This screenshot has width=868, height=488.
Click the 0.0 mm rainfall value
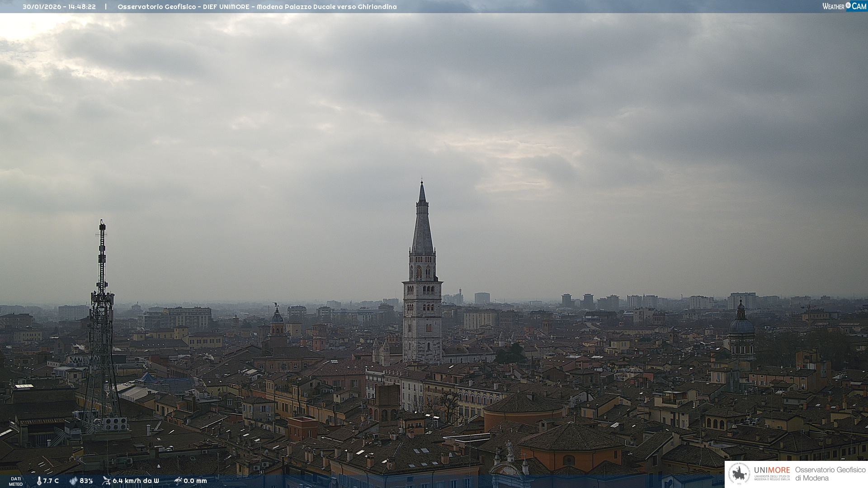195,481
